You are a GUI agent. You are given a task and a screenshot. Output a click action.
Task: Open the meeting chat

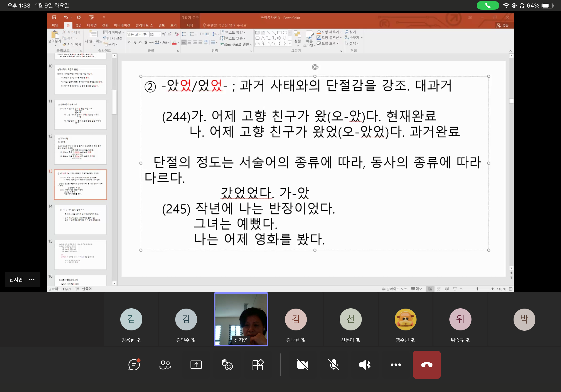[134, 365]
